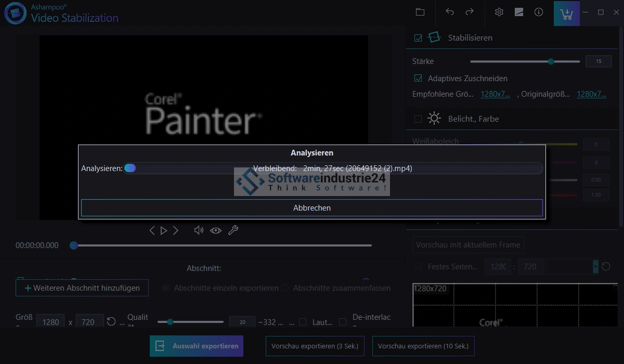The image size is (624, 364).
Task: Uncheck the Stabilisieren checkbox
Action: tap(418, 38)
